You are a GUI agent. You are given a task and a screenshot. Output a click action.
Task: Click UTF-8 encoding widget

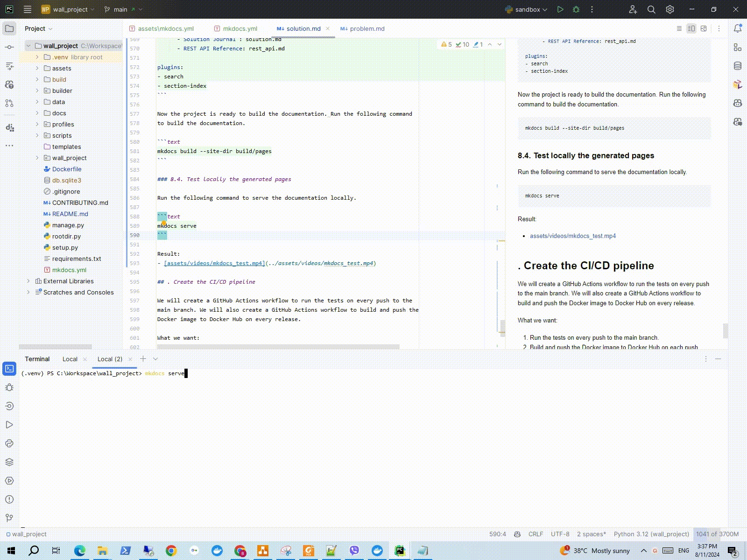tap(560, 534)
